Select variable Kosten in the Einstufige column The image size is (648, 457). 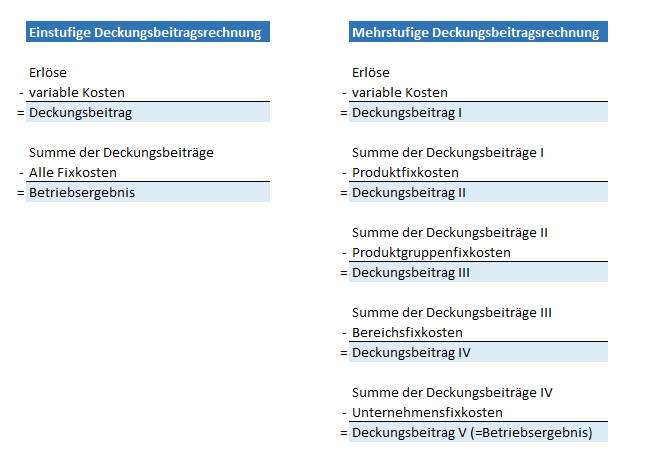(77, 92)
